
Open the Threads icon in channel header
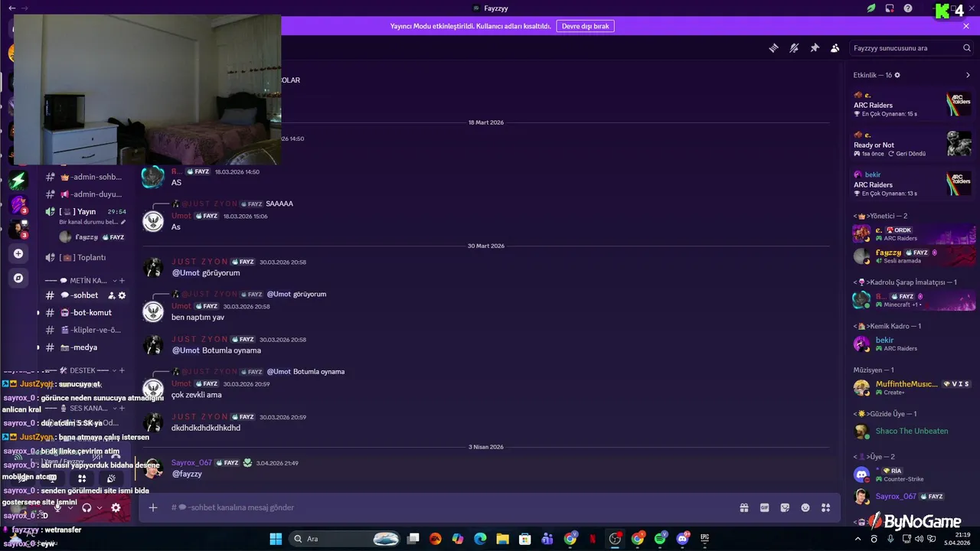coord(774,47)
